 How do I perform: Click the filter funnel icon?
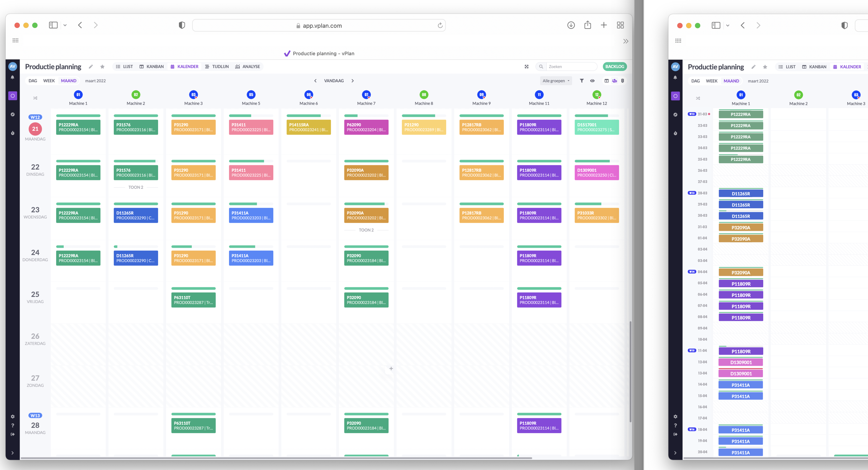[582, 81]
